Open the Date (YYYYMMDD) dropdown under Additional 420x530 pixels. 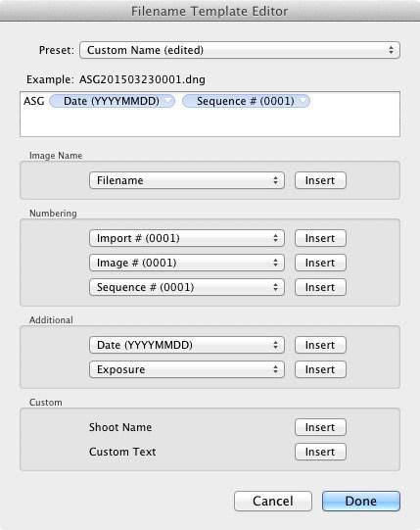[187, 345]
